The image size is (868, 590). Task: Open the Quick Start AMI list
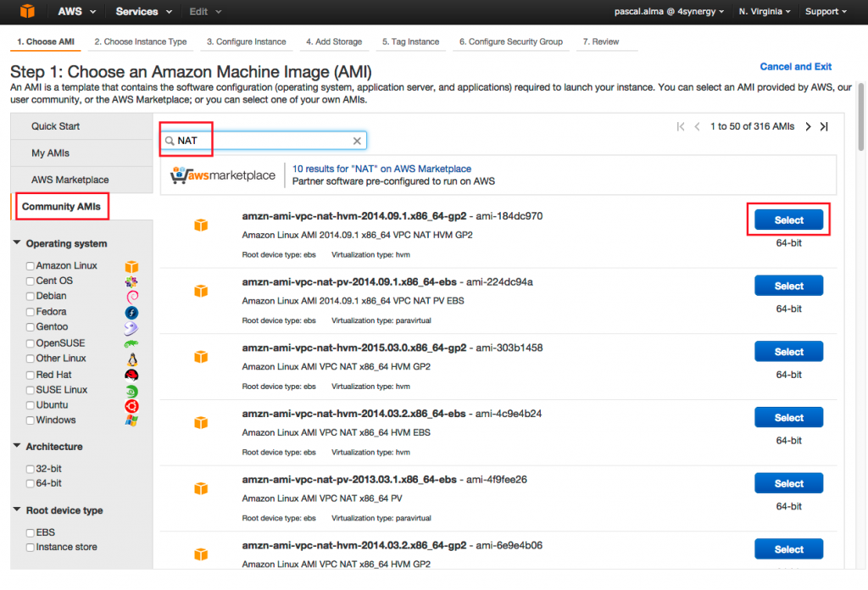click(81, 126)
